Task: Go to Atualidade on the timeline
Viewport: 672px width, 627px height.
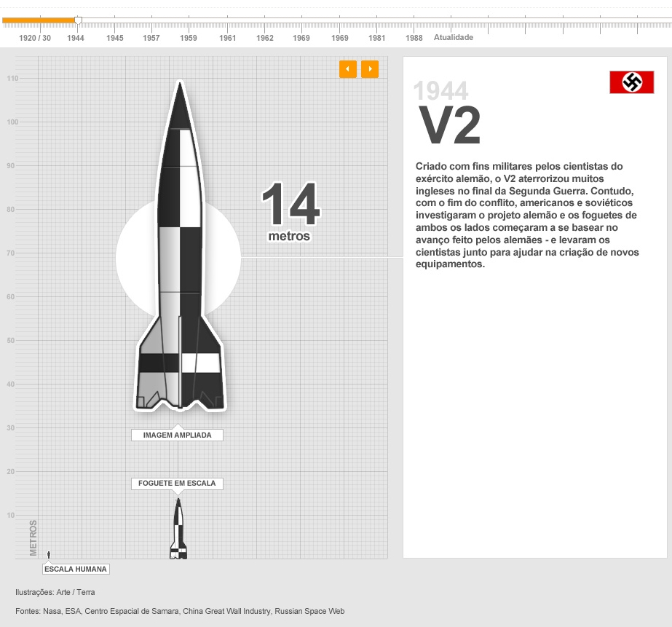Action: click(454, 38)
